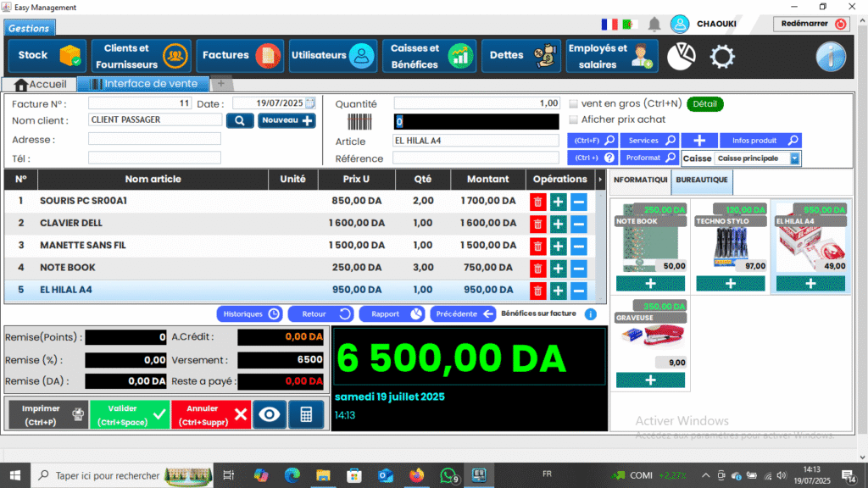Click the green Valider button
The height and width of the screenshot is (488, 868).
(x=129, y=414)
